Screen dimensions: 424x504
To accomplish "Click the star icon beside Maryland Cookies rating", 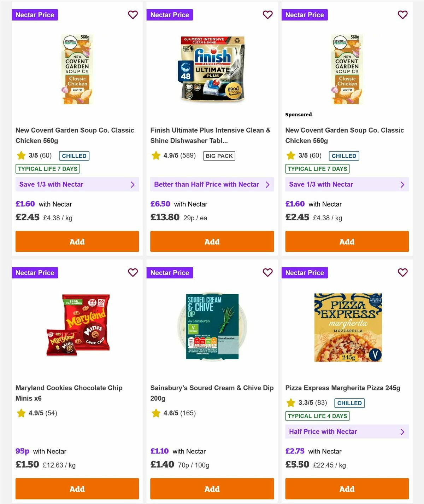I will (x=21, y=413).
